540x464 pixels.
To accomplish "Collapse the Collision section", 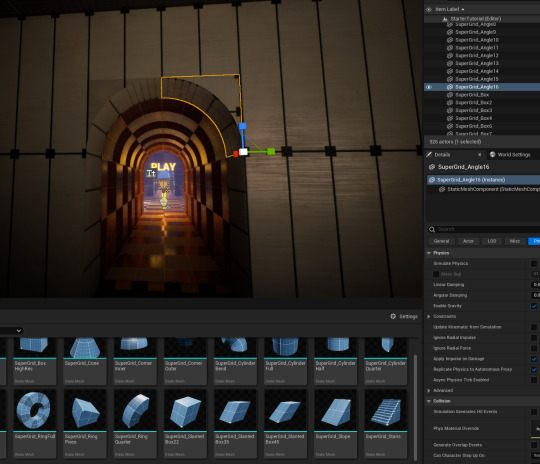I will tap(429, 401).
